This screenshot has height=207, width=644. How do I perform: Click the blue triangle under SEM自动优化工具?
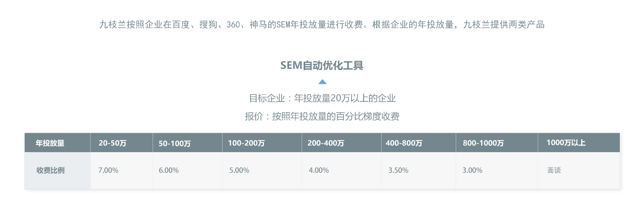322,82
